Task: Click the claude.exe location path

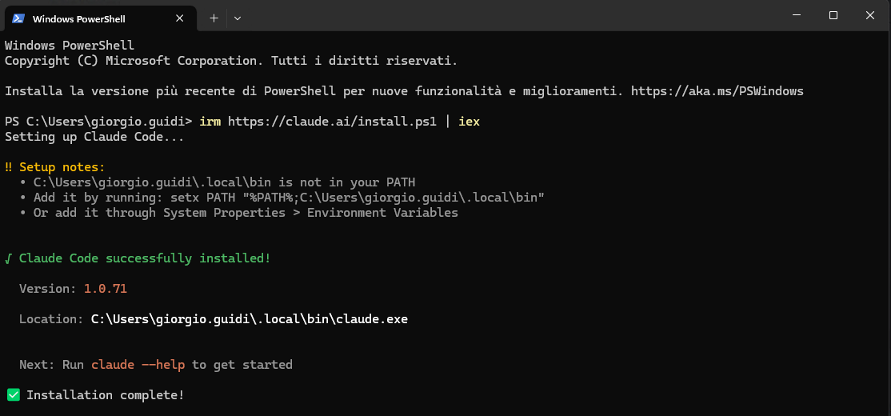Action: coord(249,319)
